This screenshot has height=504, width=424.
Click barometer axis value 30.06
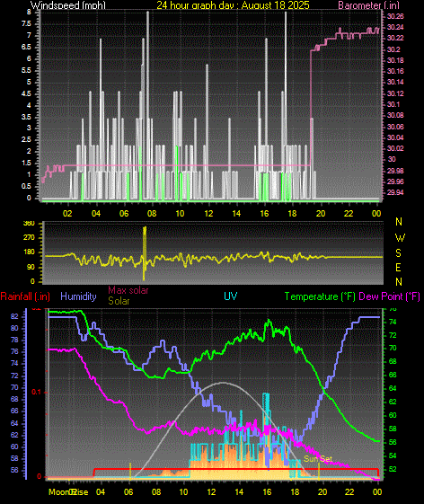tap(395, 127)
